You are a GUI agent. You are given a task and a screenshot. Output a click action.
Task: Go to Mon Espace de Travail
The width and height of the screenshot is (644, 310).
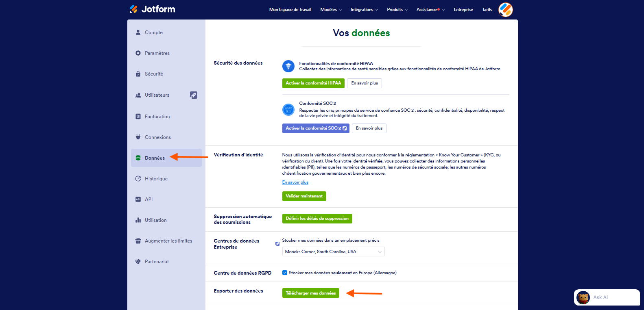click(290, 9)
